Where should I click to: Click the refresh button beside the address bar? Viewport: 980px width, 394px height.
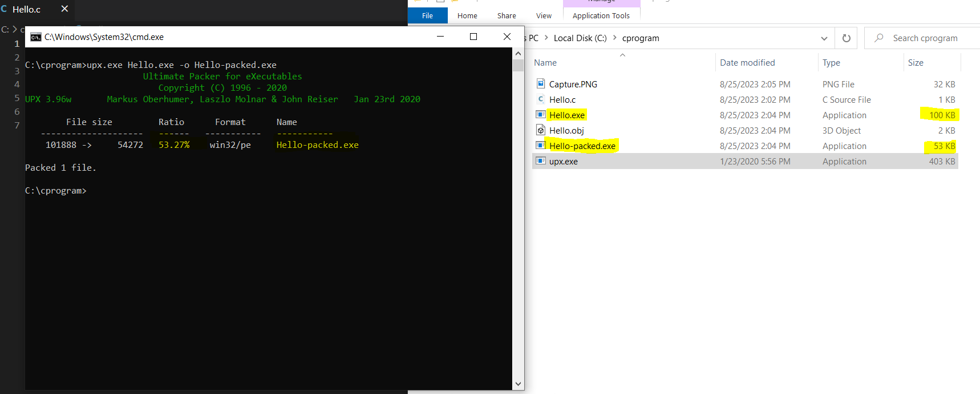tap(846, 38)
